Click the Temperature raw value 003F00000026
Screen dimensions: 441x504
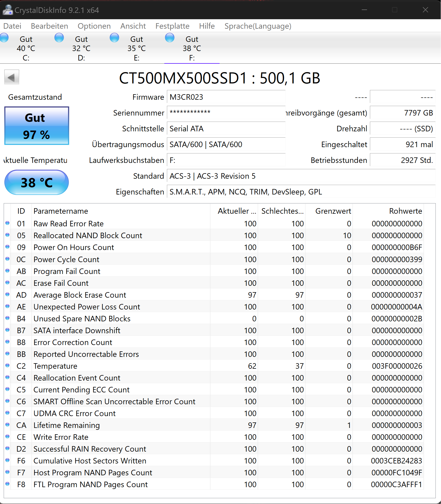pos(397,366)
